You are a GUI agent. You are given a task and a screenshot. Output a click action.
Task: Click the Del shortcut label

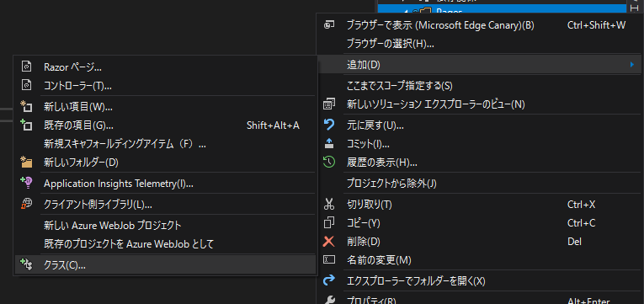point(574,242)
